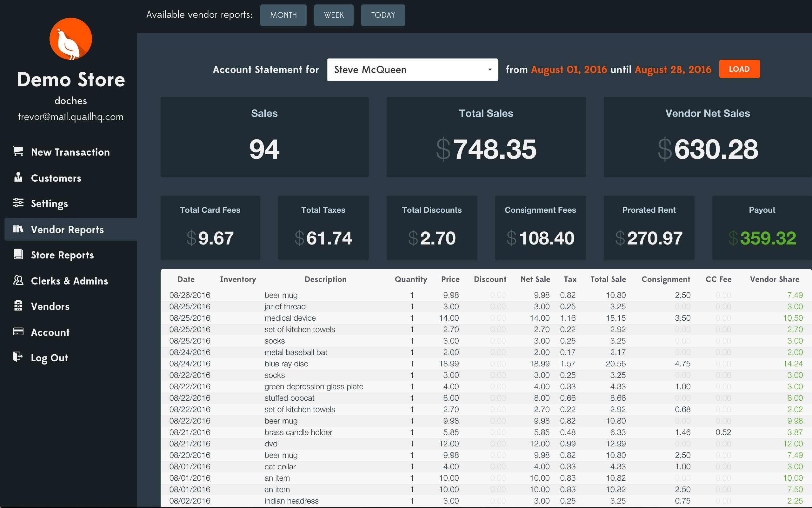Sort by the Vendor Share column header
812x508 pixels.
pyautogui.click(x=775, y=279)
